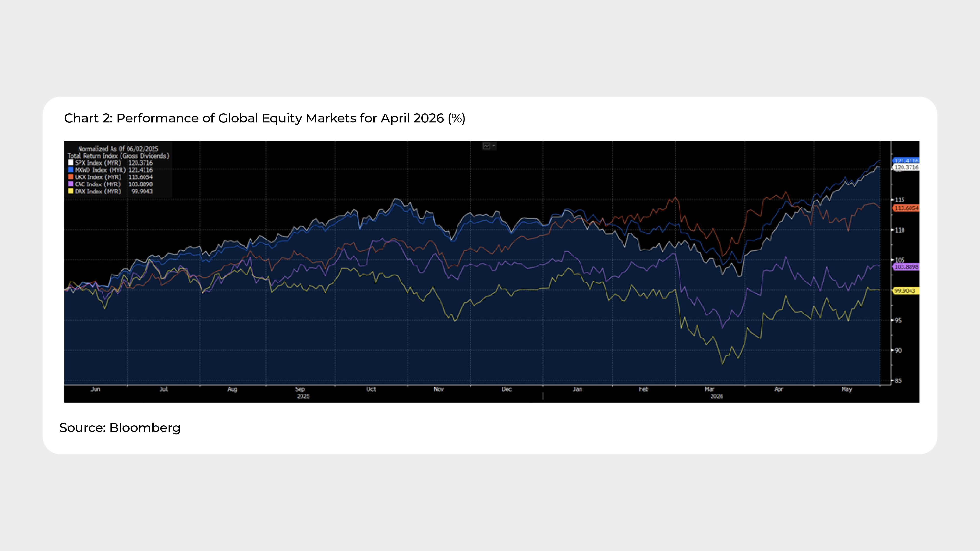
Task: Click the Chart 2 performance title text
Action: (x=265, y=118)
